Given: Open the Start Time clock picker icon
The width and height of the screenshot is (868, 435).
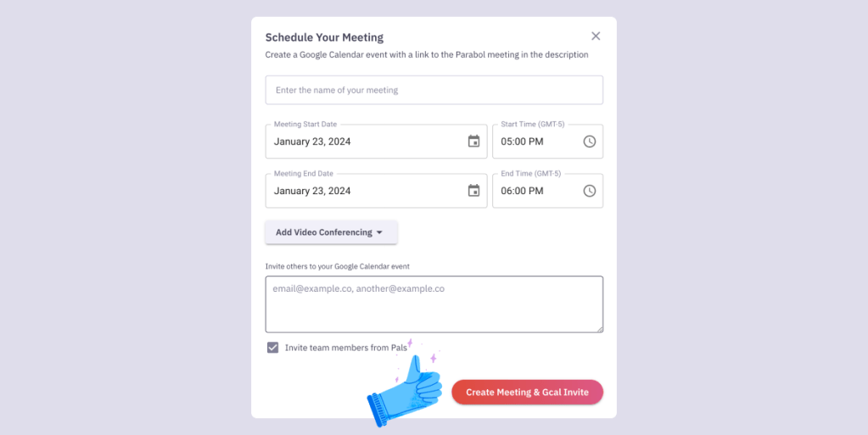Looking at the screenshot, I should tap(590, 142).
